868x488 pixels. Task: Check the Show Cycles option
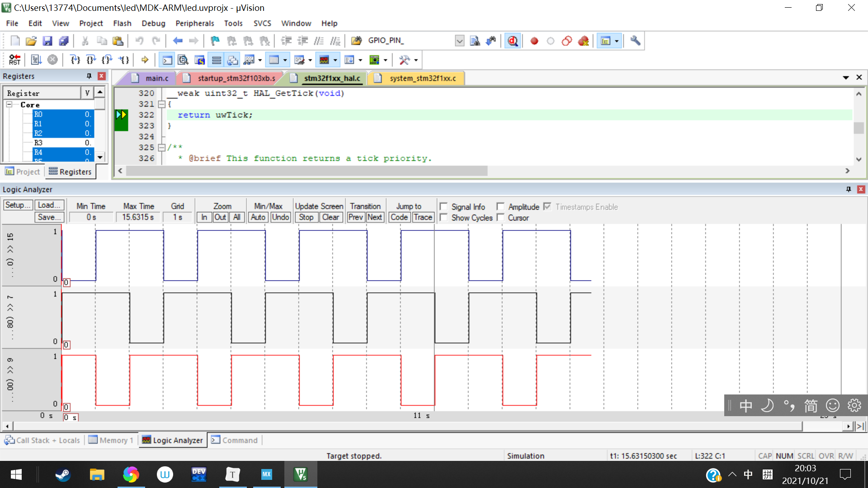click(x=444, y=217)
